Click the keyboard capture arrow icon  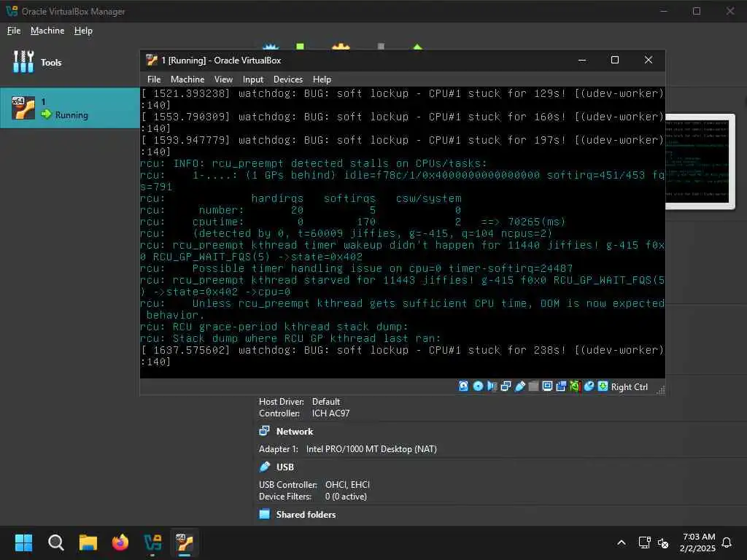tap(603, 386)
